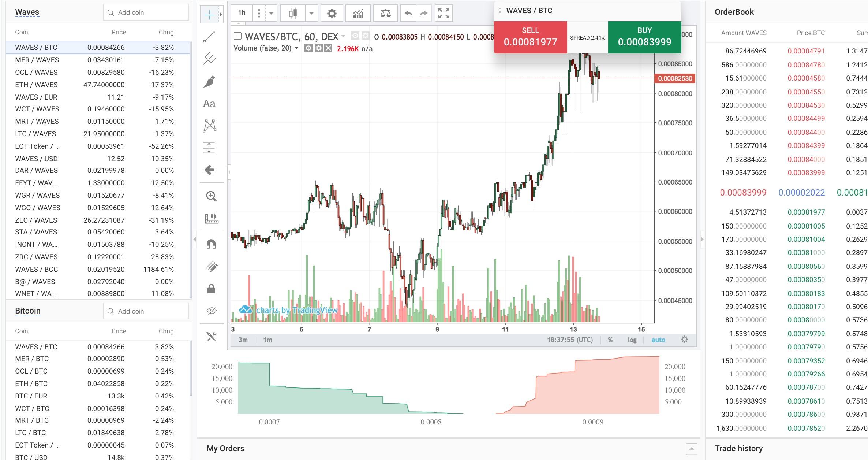This screenshot has height=460, width=868.
Task: Click the BUY 0.00083999 button
Action: (x=644, y=37)
